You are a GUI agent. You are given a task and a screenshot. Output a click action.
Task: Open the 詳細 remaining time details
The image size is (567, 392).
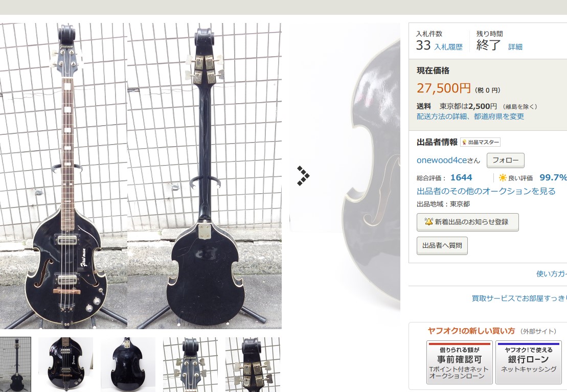pos(515,47)
